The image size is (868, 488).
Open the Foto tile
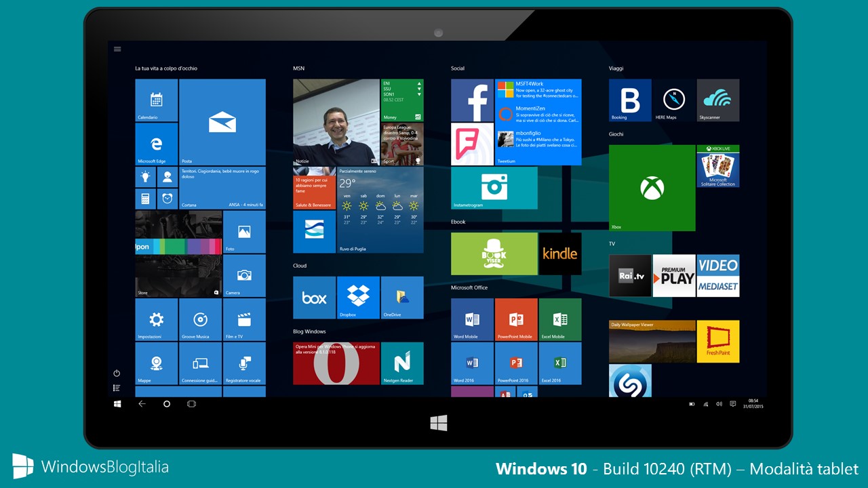244,232
